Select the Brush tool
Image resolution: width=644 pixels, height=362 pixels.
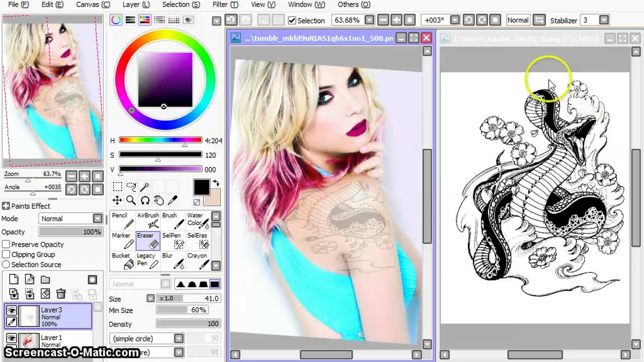(x=173, y=221)
